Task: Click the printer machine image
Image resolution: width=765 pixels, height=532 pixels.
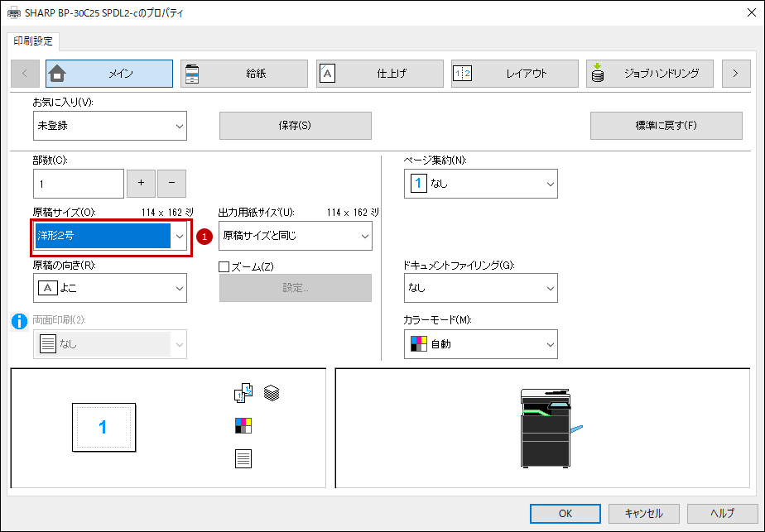Action: (x=550, y=428)
